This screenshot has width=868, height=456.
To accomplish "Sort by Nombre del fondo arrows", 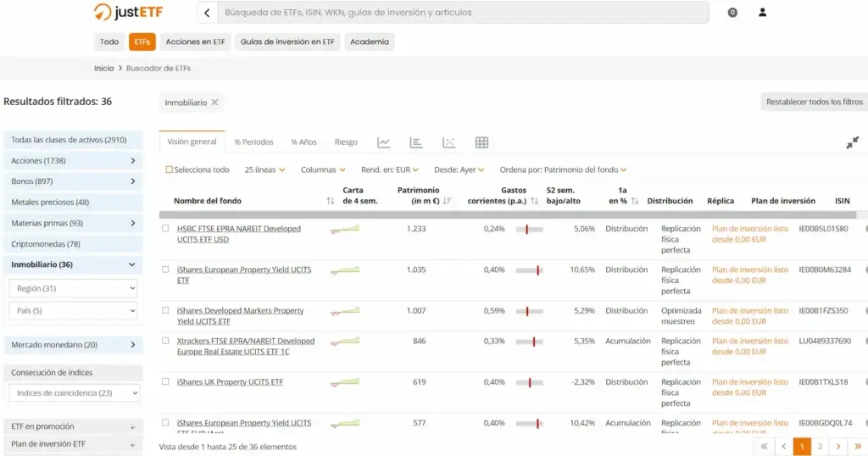I will (331, 201).
